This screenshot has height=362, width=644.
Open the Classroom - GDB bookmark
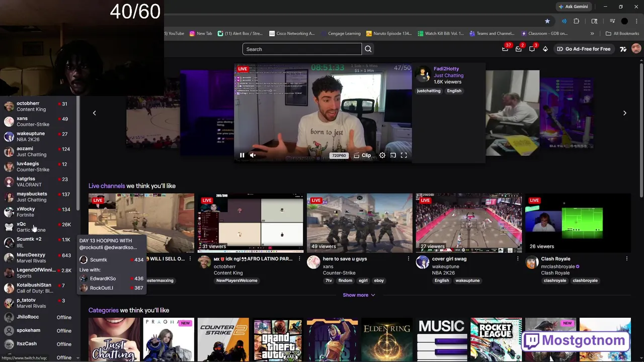click(544, 34)
